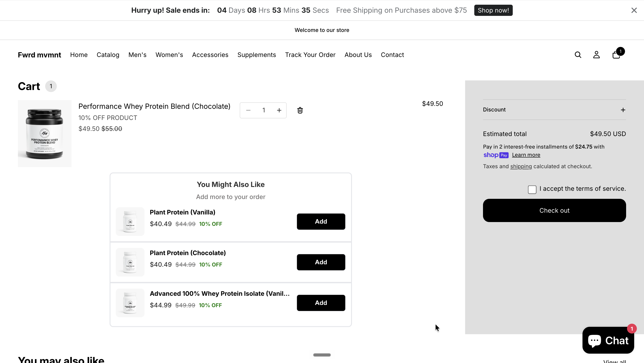Open the Men's menu item
This screenshot has width=644, height=363.
137,55
